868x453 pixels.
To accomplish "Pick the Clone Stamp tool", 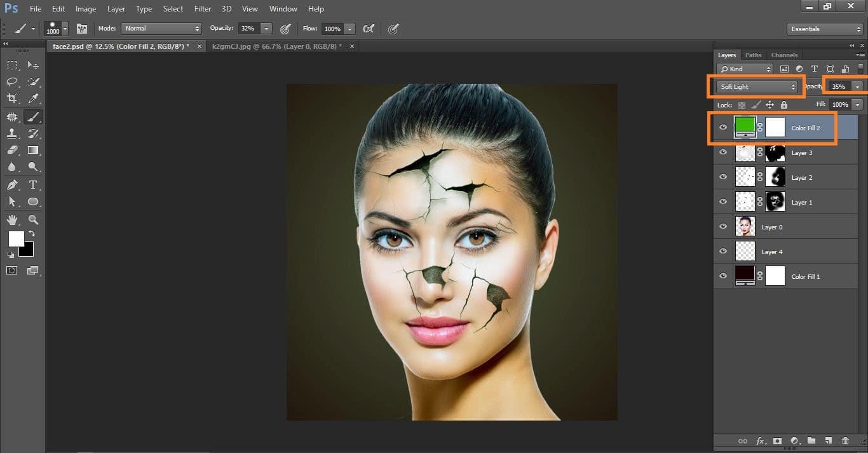I will (x=12, y=133).
